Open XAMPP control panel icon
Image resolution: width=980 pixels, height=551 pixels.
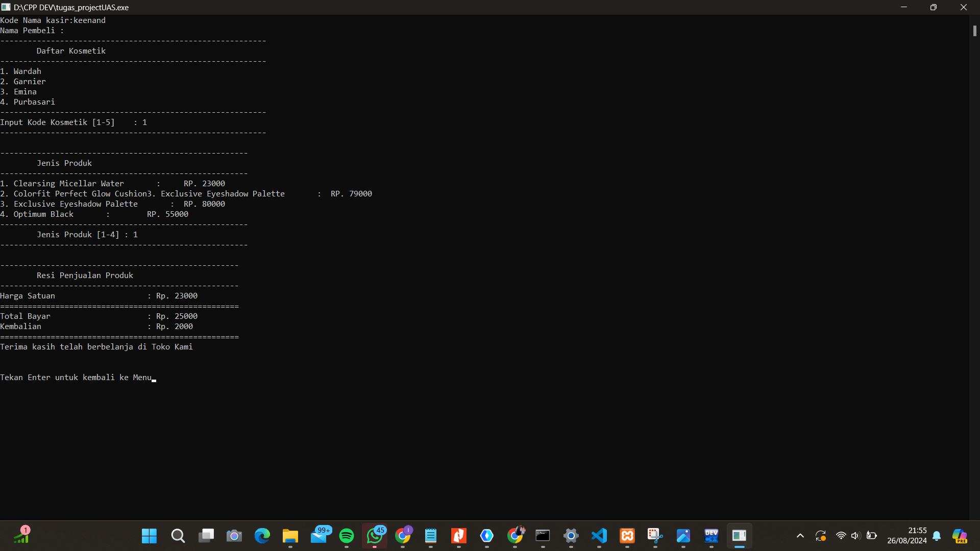point(627,536)
